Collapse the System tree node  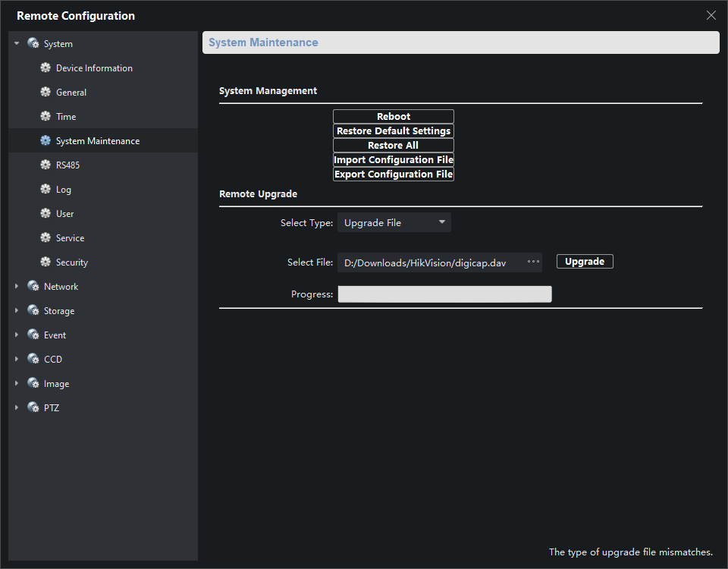point(17,44)
